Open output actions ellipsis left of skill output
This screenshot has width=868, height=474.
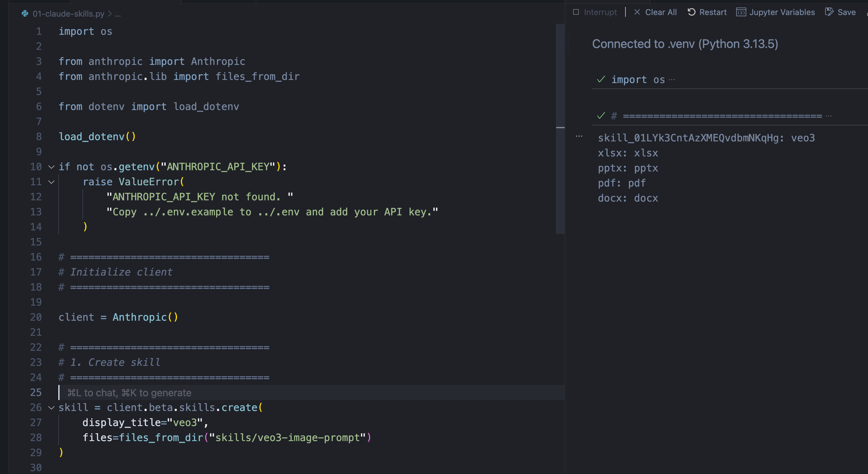point(579,136)
